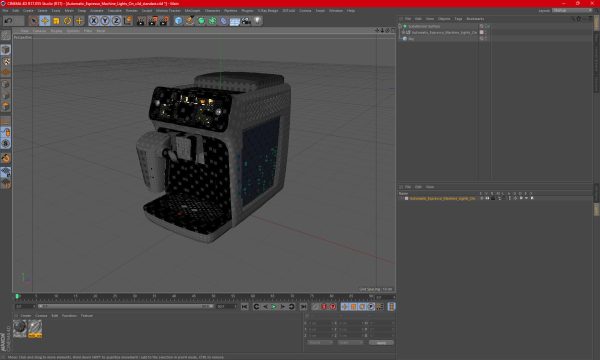Click the Undo arrow icon
600x360 pixels.
point(8,21)
